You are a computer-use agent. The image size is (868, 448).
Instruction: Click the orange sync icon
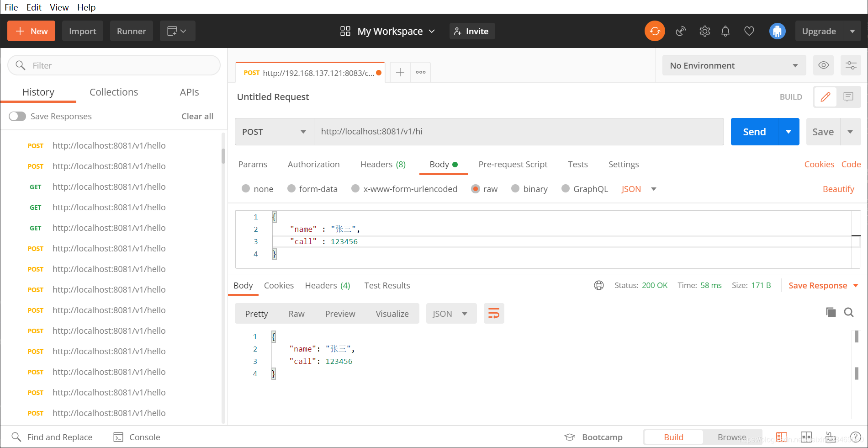[655, 31]
